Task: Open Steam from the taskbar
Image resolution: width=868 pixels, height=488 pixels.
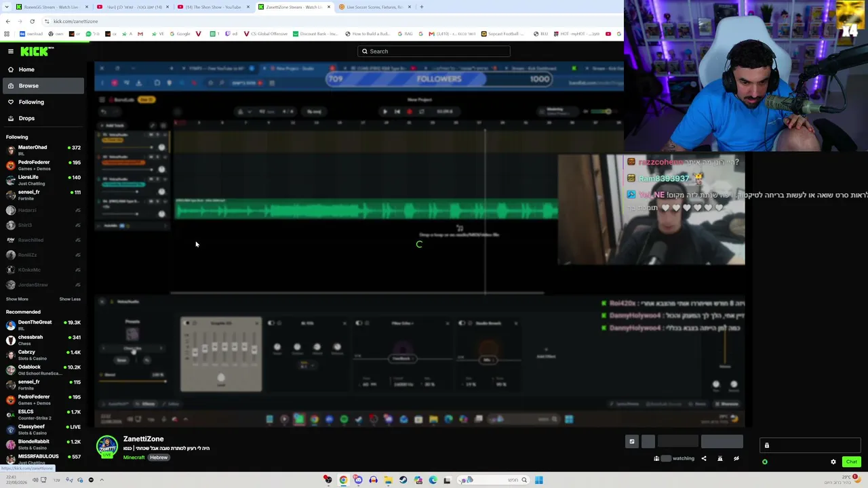Action: pos(403,481)
